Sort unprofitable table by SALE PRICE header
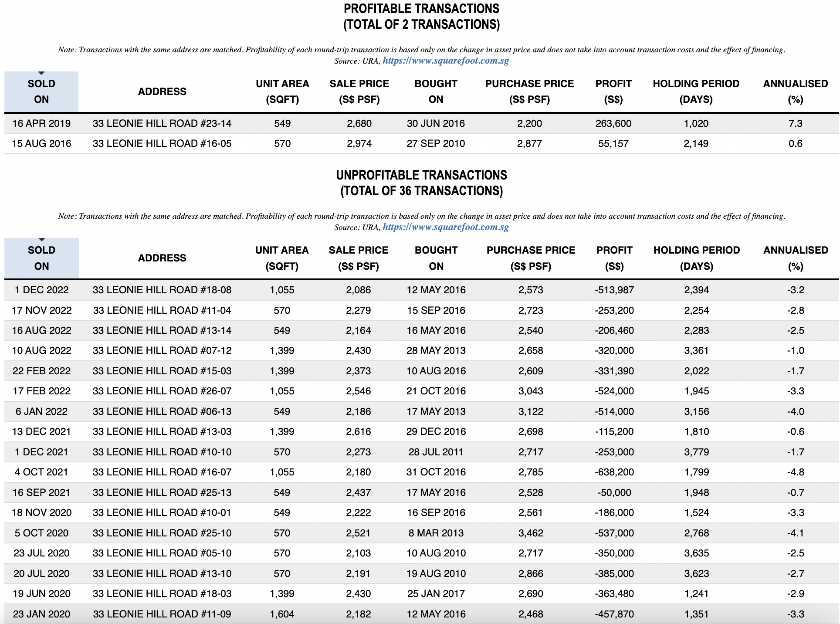Image resolution: width=840 pixels, height=624 pixels. point(358,258)
